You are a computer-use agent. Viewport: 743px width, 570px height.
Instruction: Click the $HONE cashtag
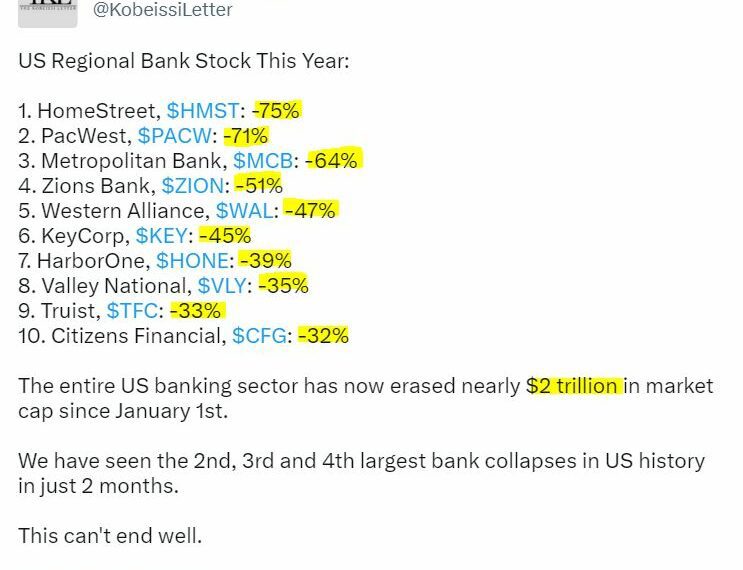pos(192,261)
